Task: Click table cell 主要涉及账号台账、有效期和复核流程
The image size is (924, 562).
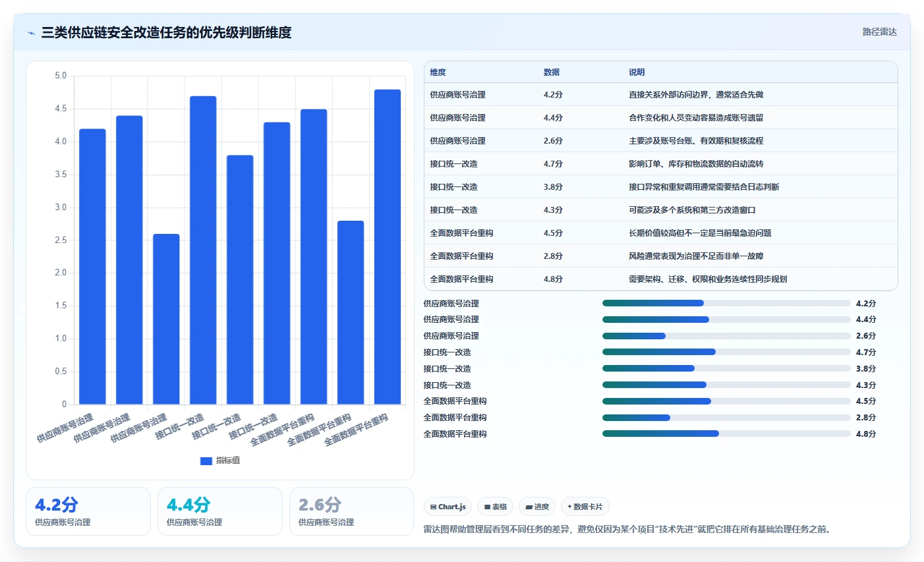Action: (696, 141)
